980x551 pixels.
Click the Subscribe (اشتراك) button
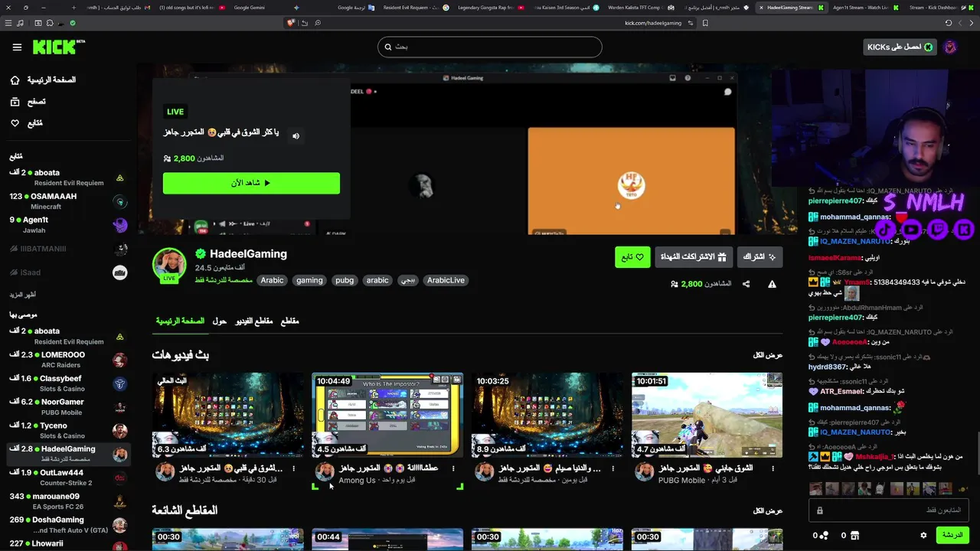759,257
